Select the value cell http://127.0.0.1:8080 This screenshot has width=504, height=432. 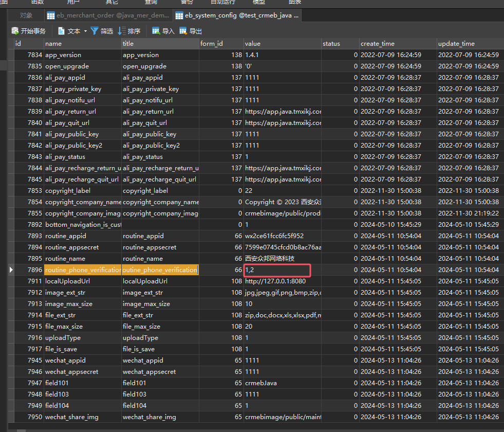[282, 281]
